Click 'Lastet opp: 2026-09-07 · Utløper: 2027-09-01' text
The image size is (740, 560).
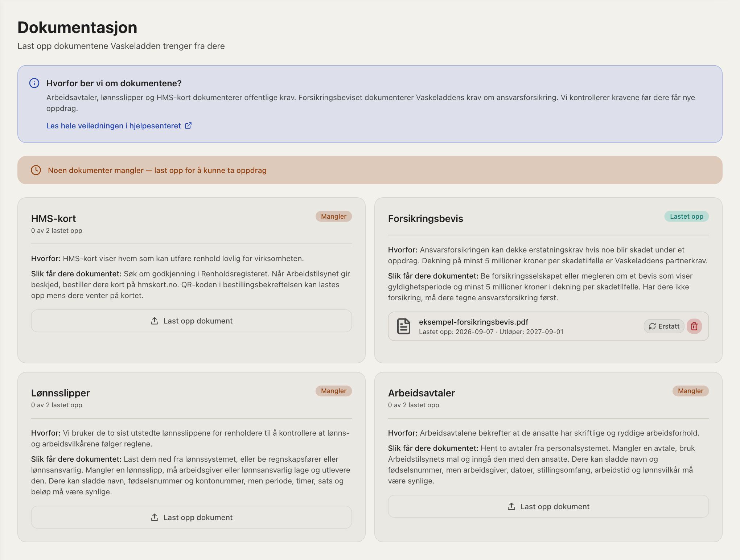pos(491,332)
